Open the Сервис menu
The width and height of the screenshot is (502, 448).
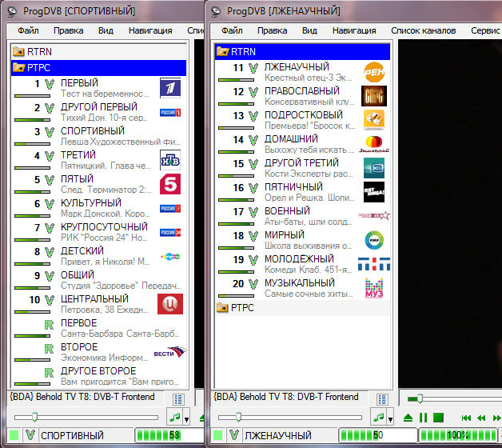[485, 30]
